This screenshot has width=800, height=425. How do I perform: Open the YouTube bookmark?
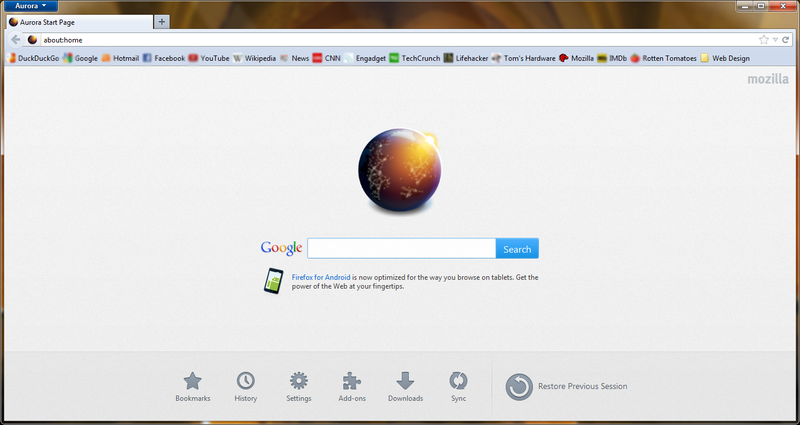209,58
